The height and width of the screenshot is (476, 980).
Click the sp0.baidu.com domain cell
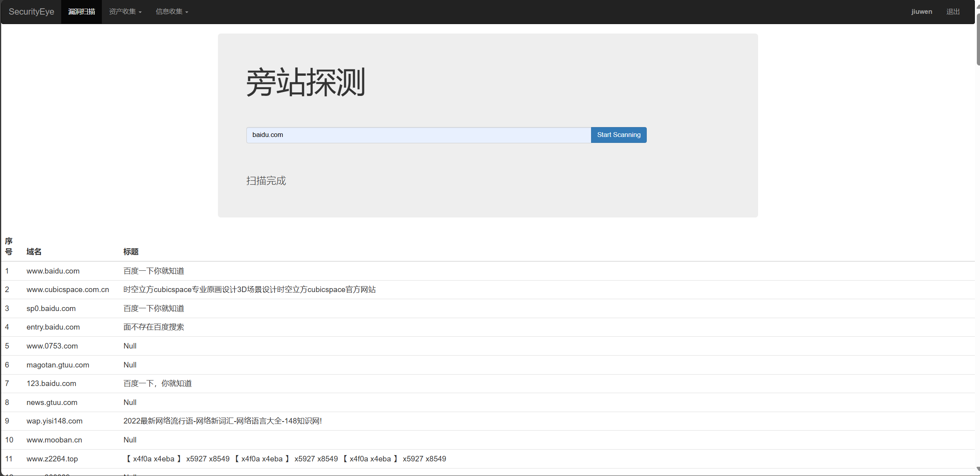click(x=51, y=309)
